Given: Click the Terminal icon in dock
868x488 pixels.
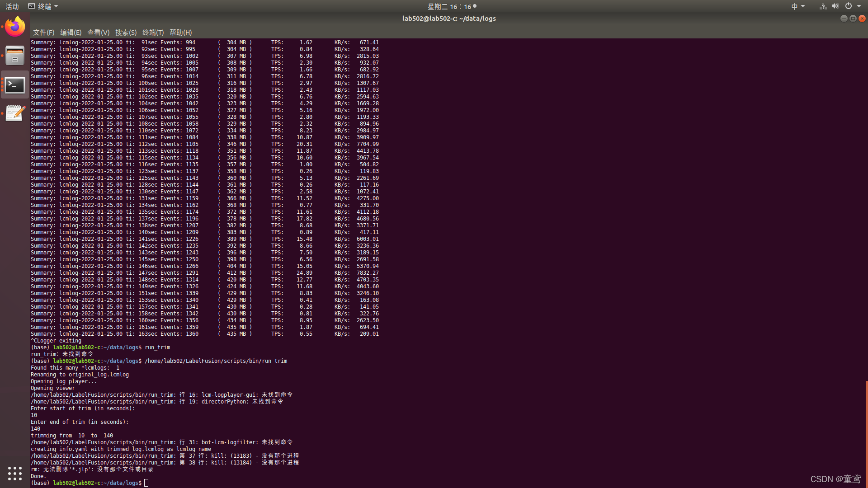Looking at the screenshot, I should coord(15,85).
